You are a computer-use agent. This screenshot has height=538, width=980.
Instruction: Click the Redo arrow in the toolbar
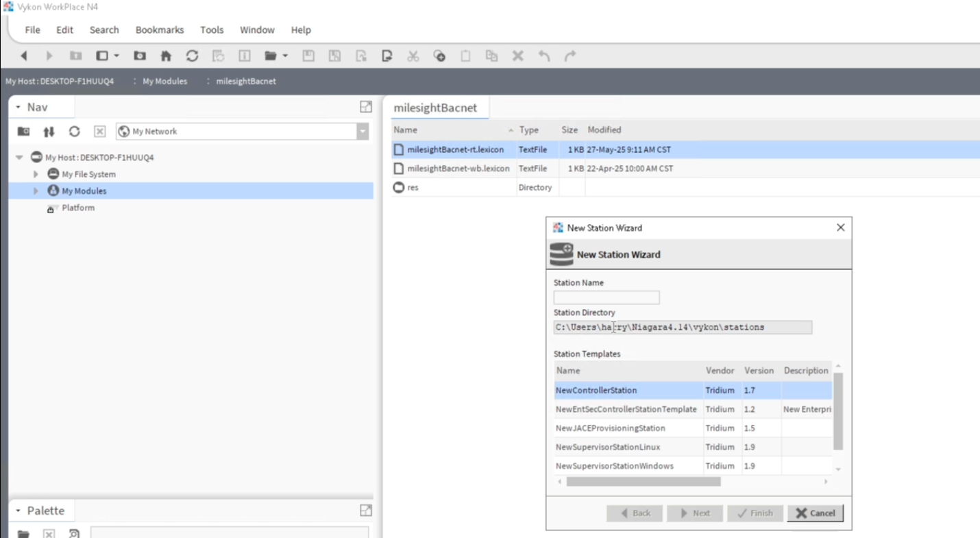(x=570, y=56)
